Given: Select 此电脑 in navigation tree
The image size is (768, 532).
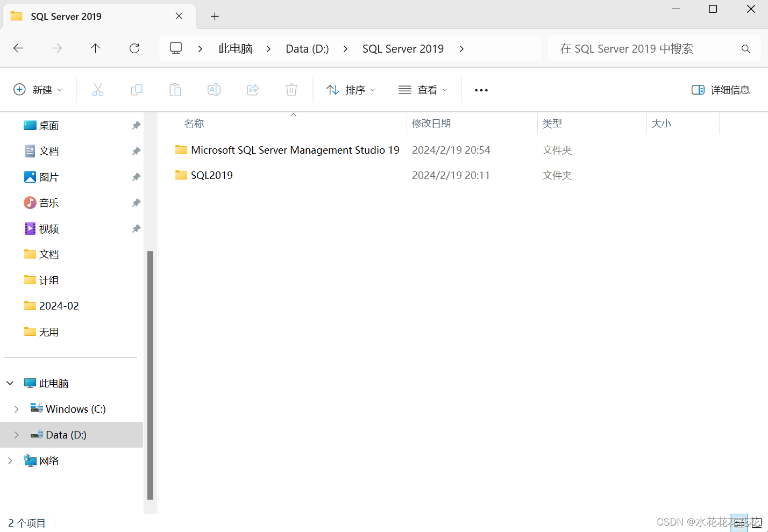Looking at the screenshot, I should 54,383.
